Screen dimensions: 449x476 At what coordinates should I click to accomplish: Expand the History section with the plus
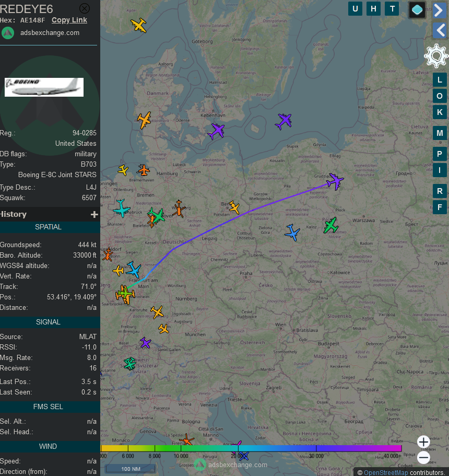94,215
